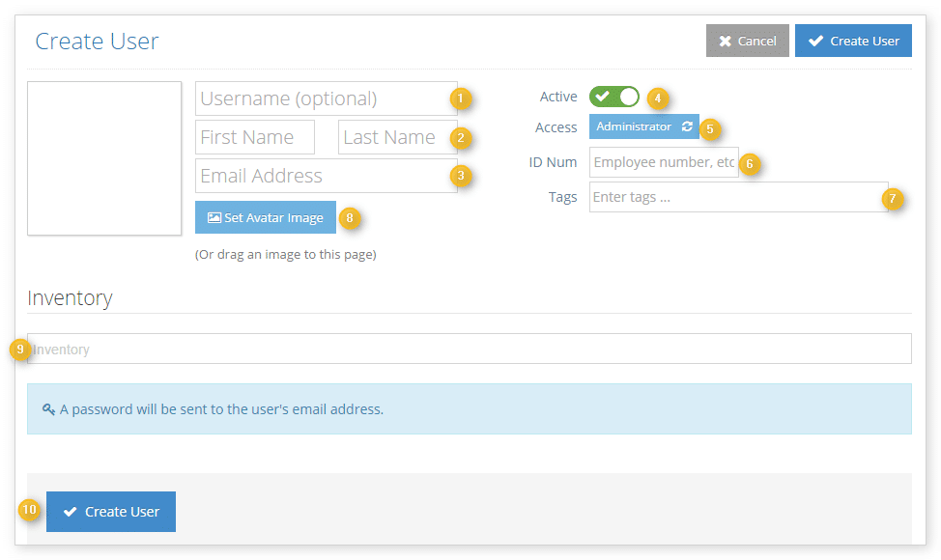Click the X icon on Cancel button
This screenshot has width=941, height=560.
[x=725, y=42]
